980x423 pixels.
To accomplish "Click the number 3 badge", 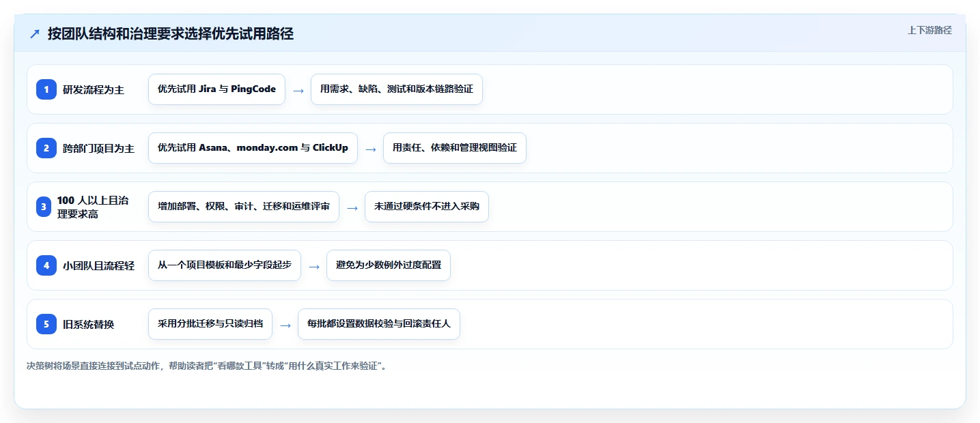I will point(44,207).
